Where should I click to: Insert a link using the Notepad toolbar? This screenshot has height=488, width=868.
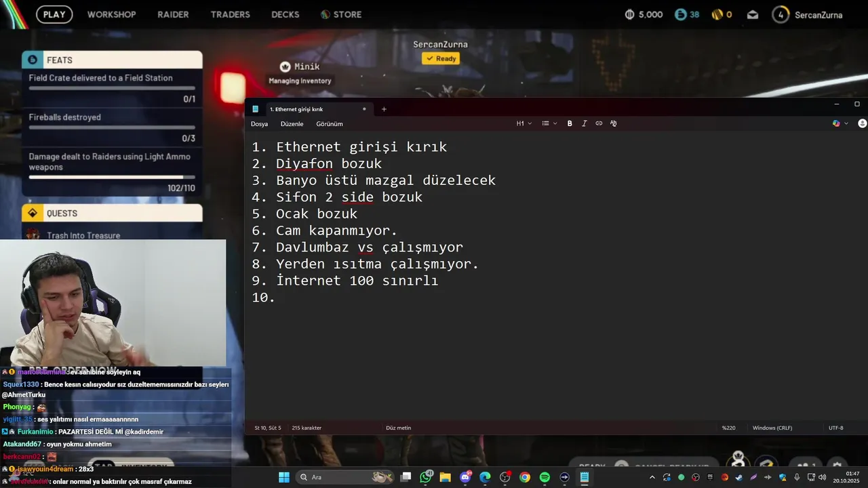click(x=599, y=123)
